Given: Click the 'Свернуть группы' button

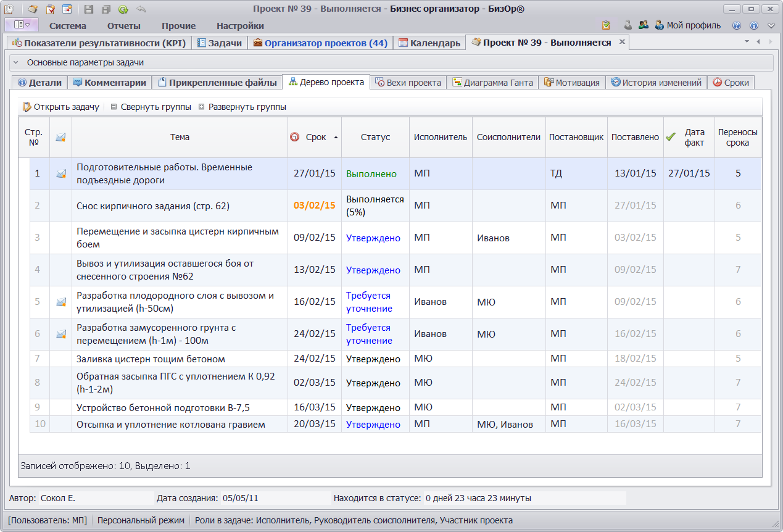Looking at the screenshot, I should (x=151, y=107).
